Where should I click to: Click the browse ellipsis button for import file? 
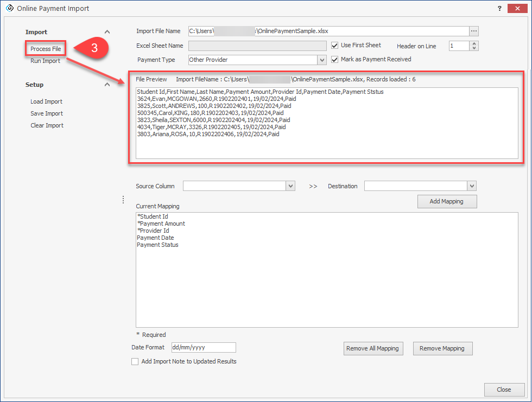(x=474, y=31)
